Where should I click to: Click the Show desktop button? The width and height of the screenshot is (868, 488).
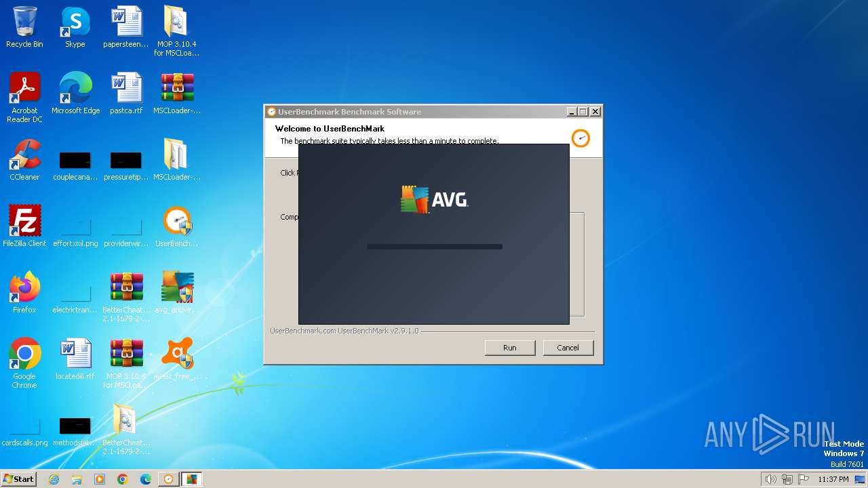pos(861,479)
